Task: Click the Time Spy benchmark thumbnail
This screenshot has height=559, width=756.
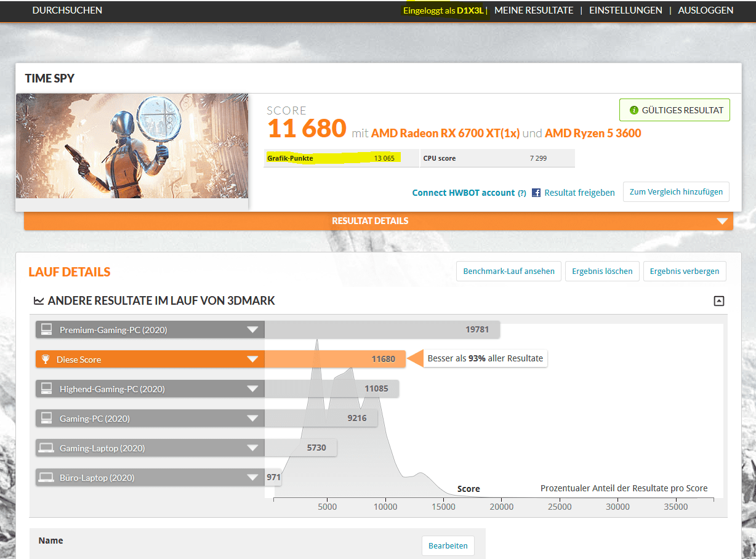Action: 132,146
